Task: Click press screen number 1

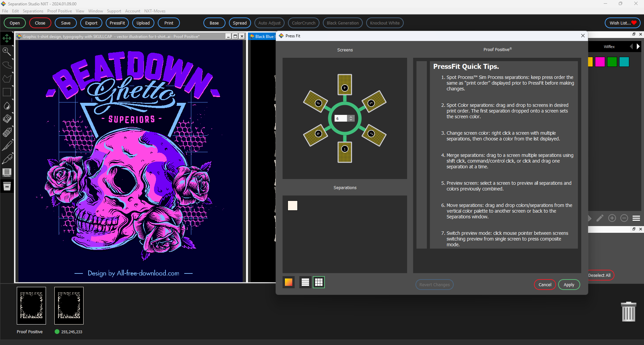Action: [345, 152]
